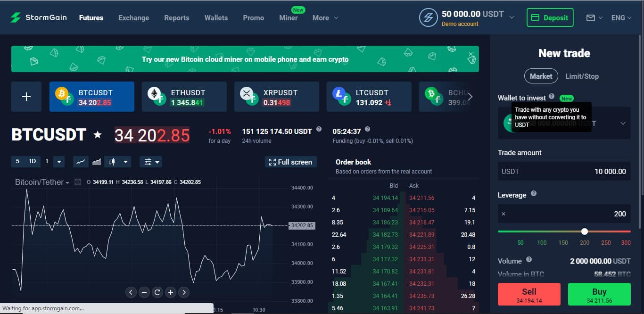Click the Deposit button

pos(550,18)
